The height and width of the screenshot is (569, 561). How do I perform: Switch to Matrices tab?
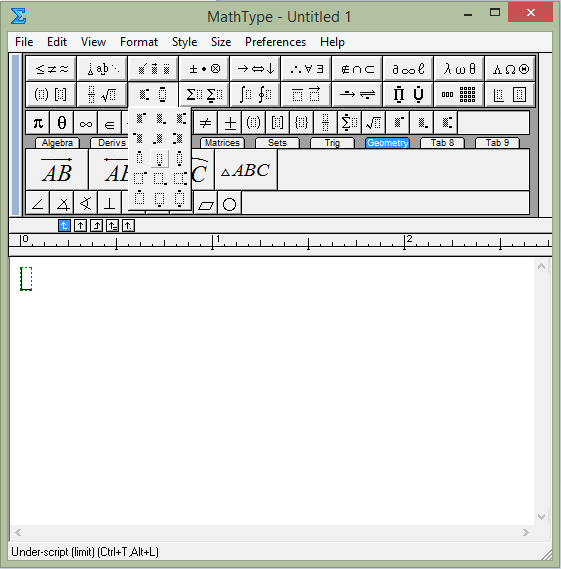[222, 143]
